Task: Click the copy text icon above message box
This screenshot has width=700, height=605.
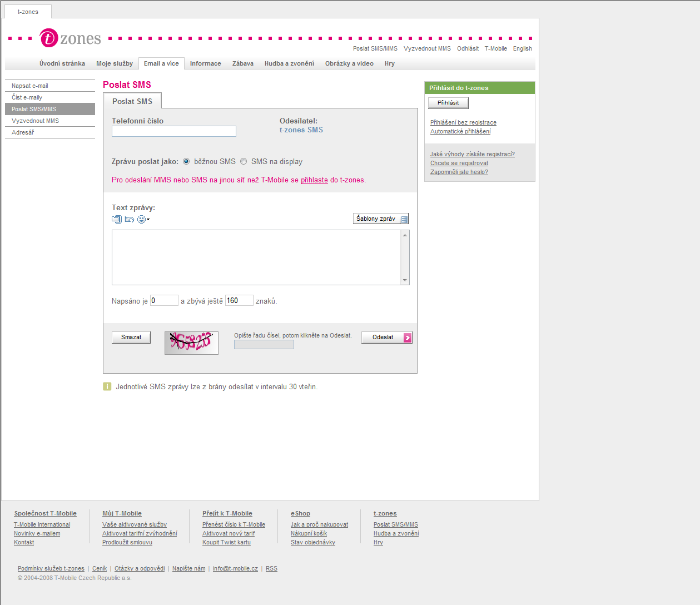Action: [x=117, y=219]
